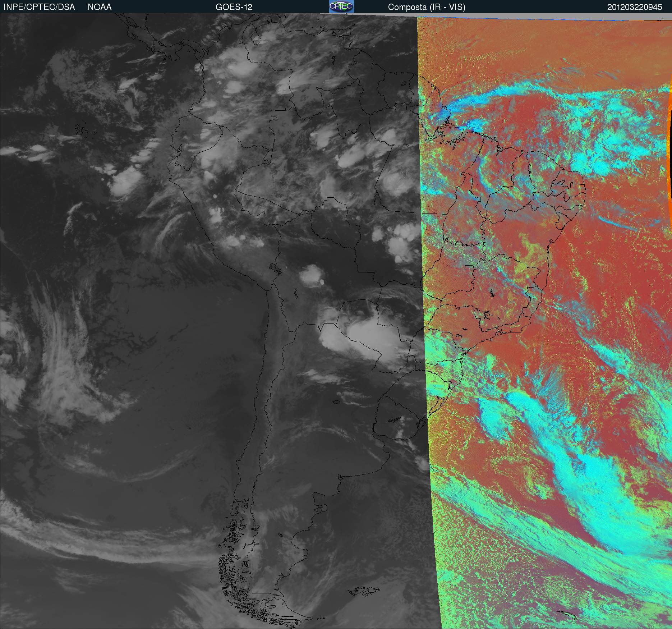Click the Composta (IR - VIS) title
The height and width of the screenshot is (629, 672).
[427, 7]
